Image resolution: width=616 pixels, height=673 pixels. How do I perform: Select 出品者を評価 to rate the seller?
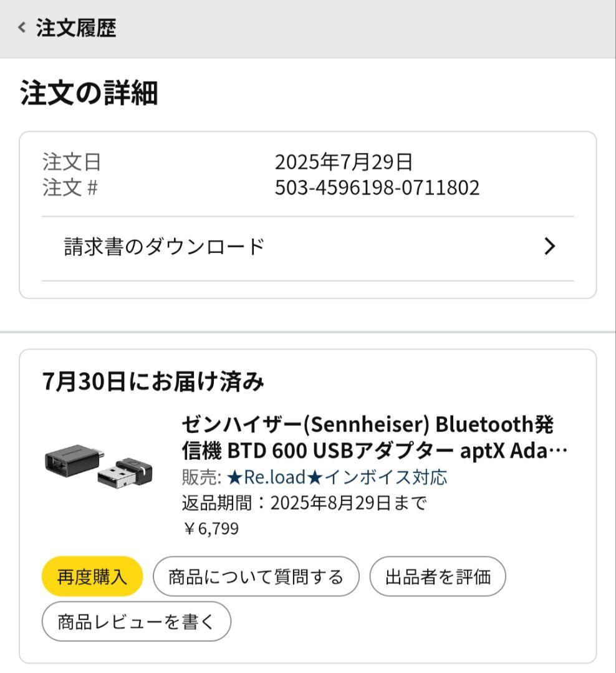[436, 576]
